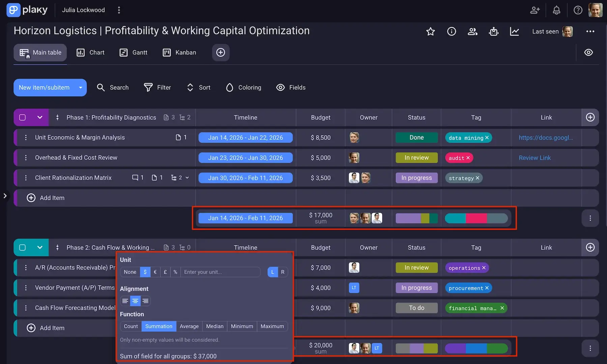Click Phase 1 tag summary color bar
607x364 pixels.
click(x=476, y=218)
